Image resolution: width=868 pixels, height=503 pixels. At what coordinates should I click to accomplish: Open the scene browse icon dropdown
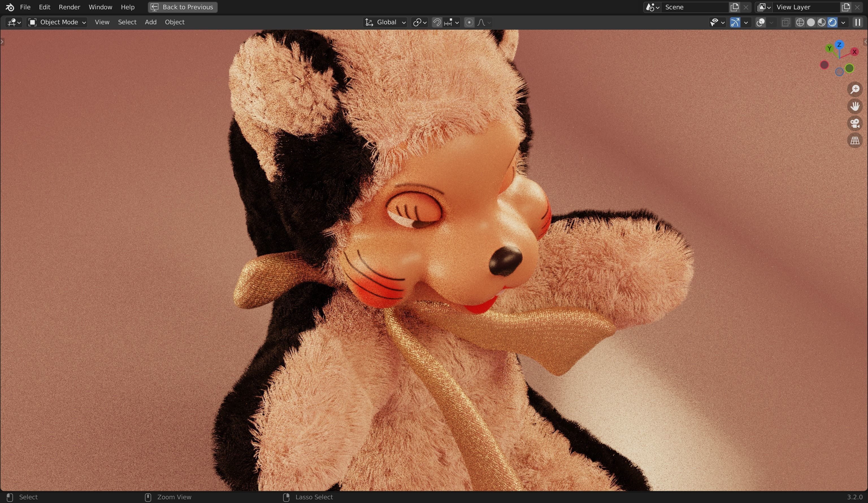[652, 7]
